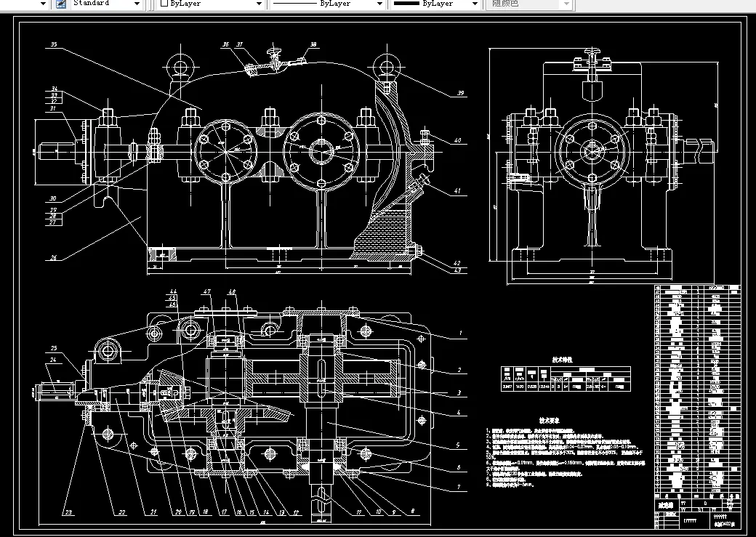Select part callout number 27
Screen dimensions: 756x537
[53, 222]
